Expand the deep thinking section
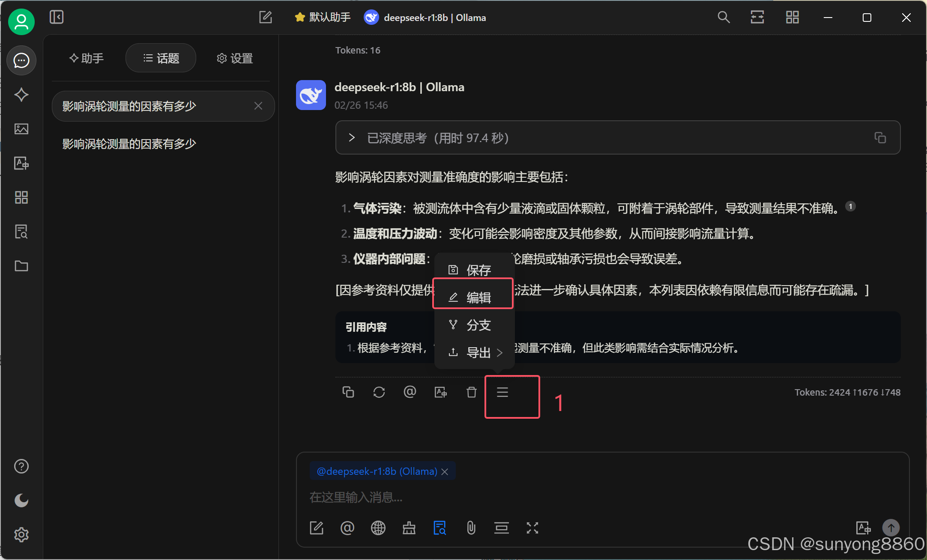The height and width of the screenshot is (560, 927). tap(352, 138)
